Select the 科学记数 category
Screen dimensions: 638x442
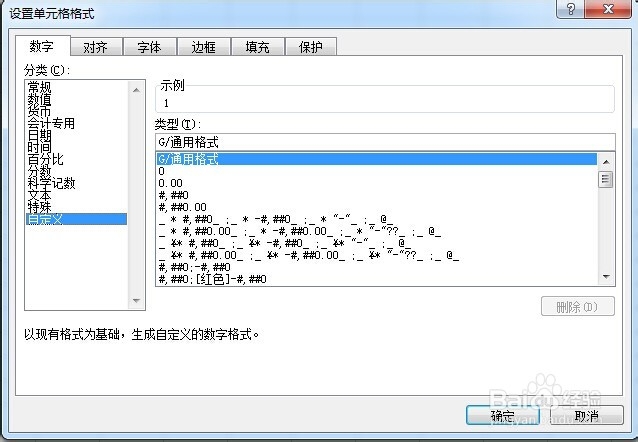tap(76, 183)
